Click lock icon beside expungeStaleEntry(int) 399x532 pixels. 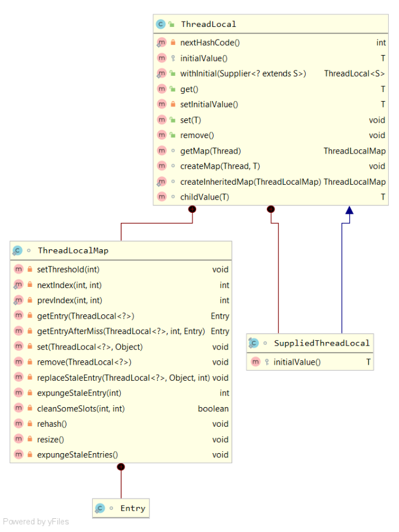(30, 393)
